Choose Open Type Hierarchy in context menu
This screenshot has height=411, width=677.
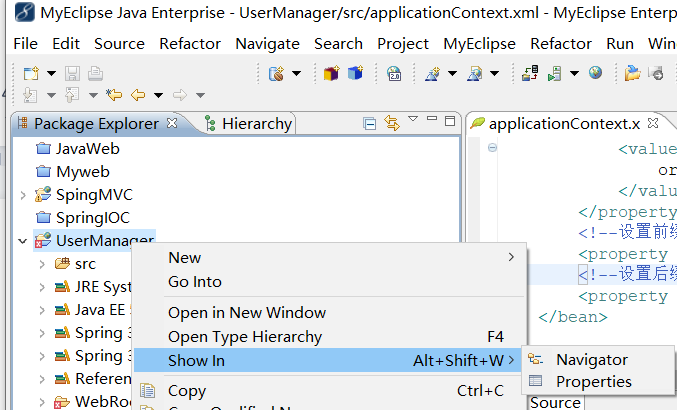click(330, 337)
